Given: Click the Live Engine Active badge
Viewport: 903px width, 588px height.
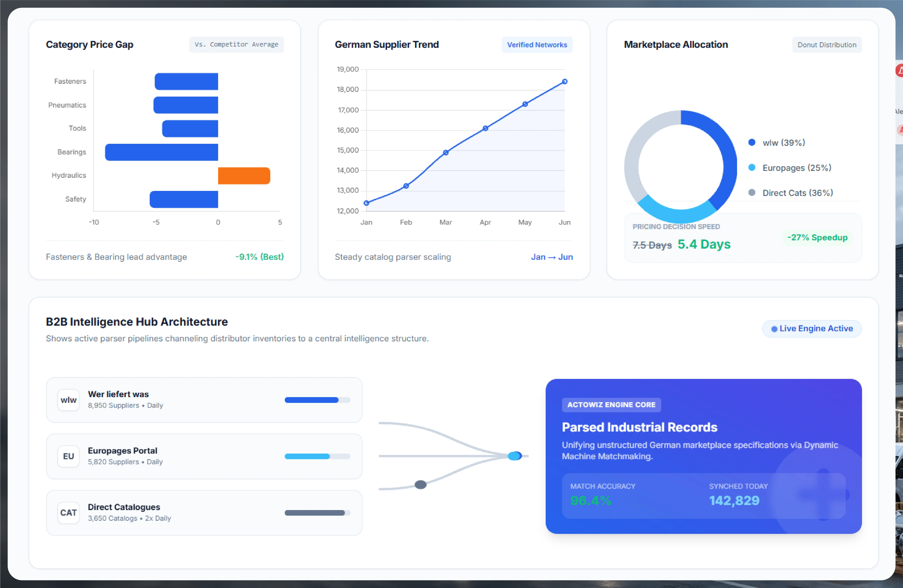Looking at the screenshot, I should pos(812,328).
